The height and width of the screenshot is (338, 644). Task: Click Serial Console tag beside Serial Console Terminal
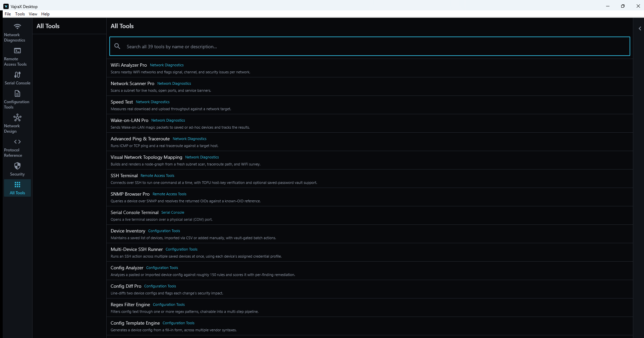[173, 212]
